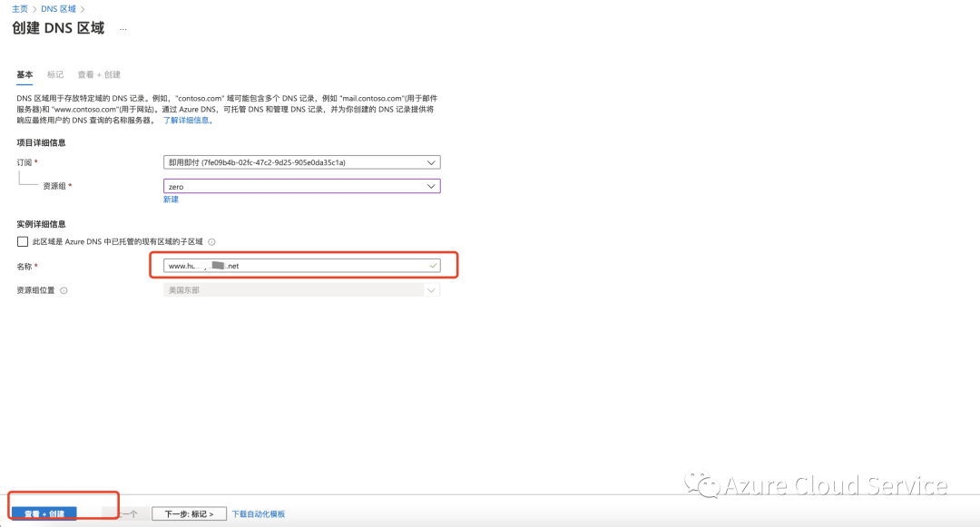Switch to the 查看 + 创建 tab
The height and width of the screenshot is (527, 980).
tap(99, 74)
